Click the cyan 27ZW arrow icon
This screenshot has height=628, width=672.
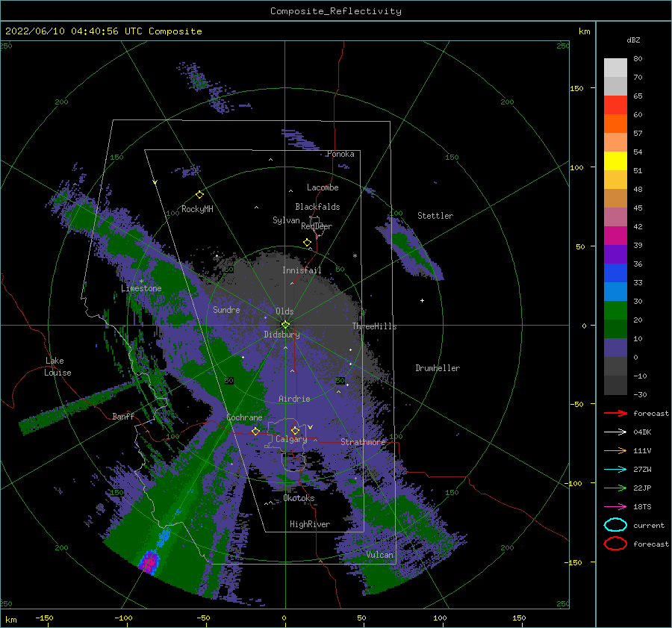click(615, 470)
